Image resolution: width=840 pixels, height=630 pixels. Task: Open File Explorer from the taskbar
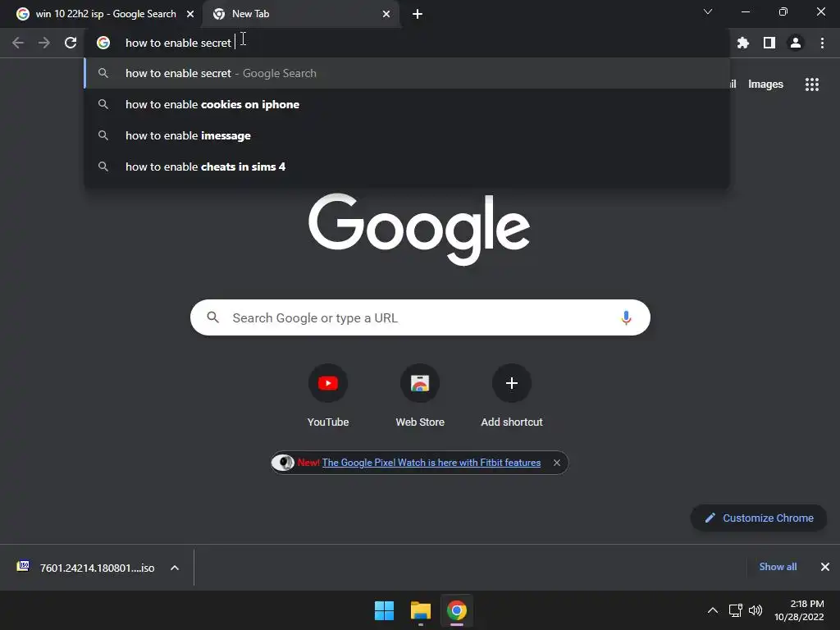[x=421, y=610]
